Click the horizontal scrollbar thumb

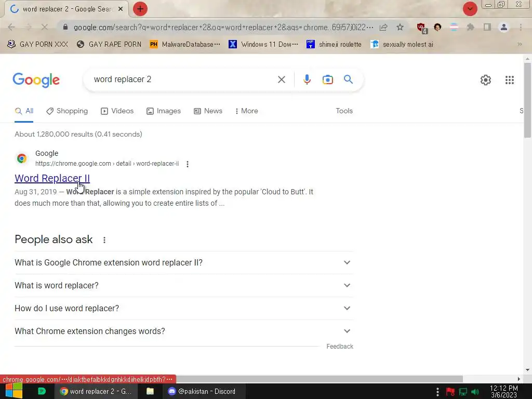pos(319,379)
